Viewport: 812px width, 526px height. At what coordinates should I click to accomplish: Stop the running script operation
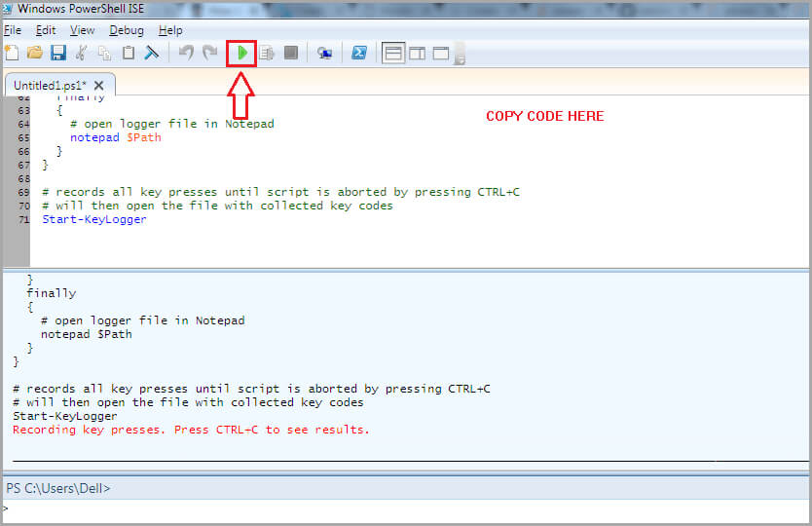click(291, 53)
